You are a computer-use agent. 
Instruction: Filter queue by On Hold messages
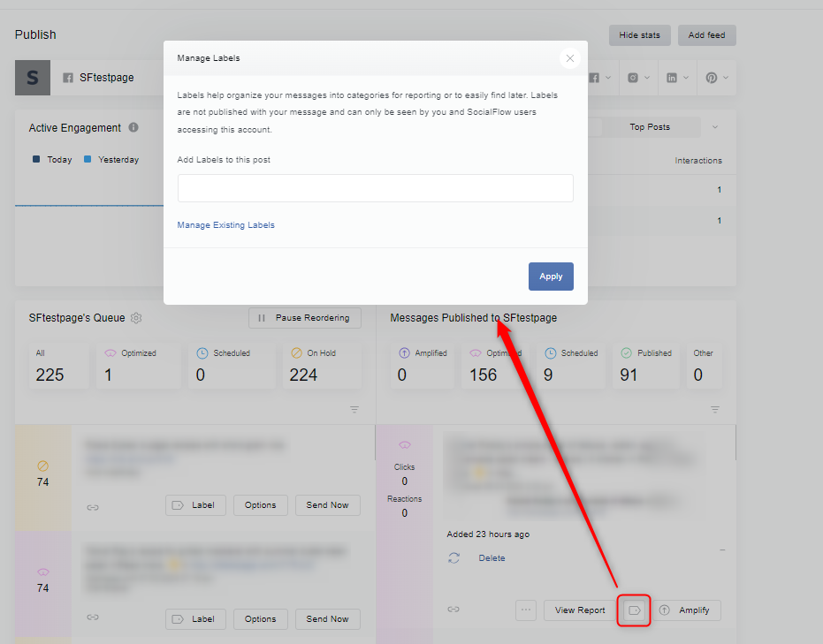click(322, 365)
